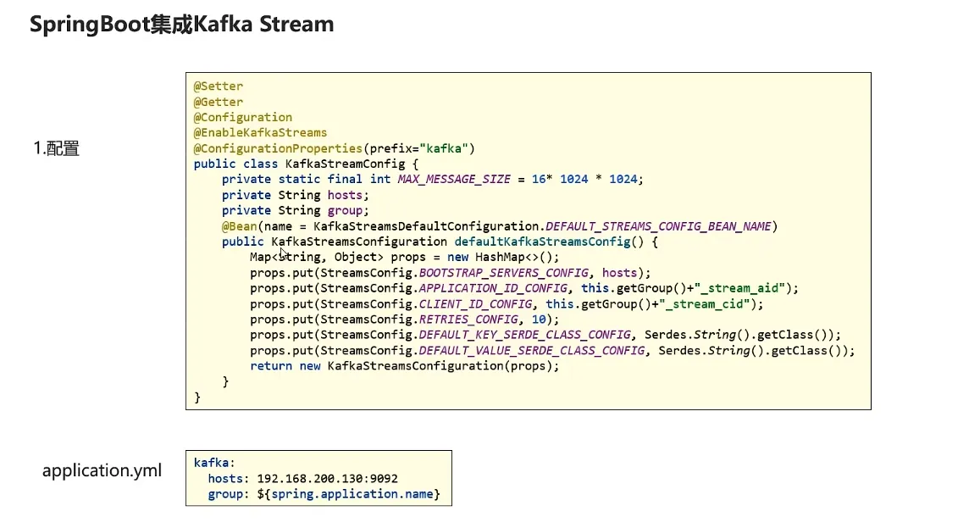Click the @Getter annotation
This screenshot has height=528, width=980.
[219, 102]
